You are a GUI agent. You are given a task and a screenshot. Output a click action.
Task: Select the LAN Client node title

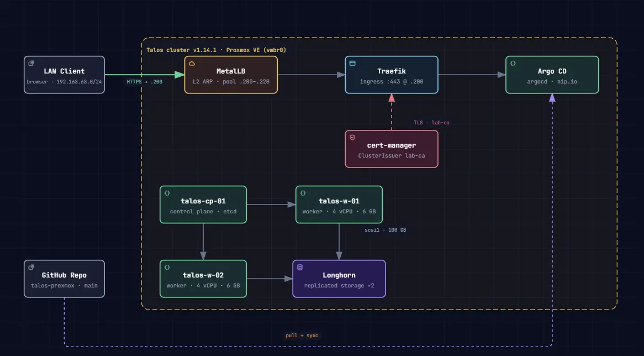point(64,71)
